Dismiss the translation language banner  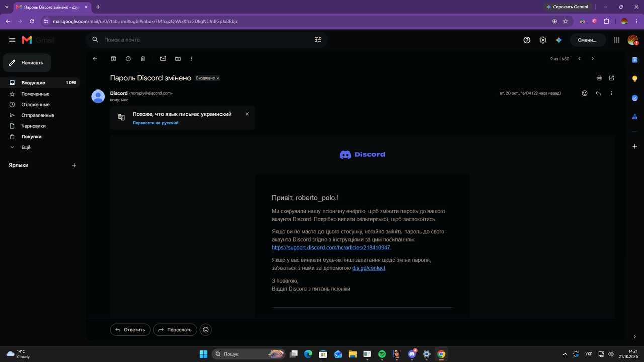click(x=247, y=114)
